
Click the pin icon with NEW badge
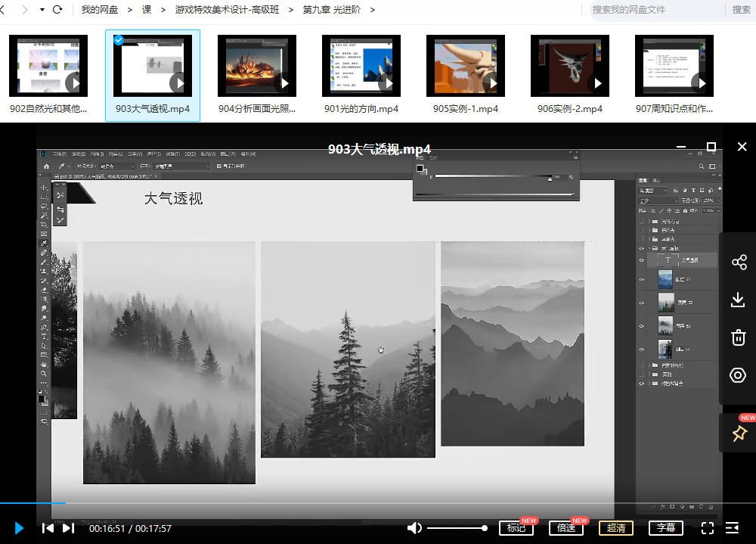(739, 433)
